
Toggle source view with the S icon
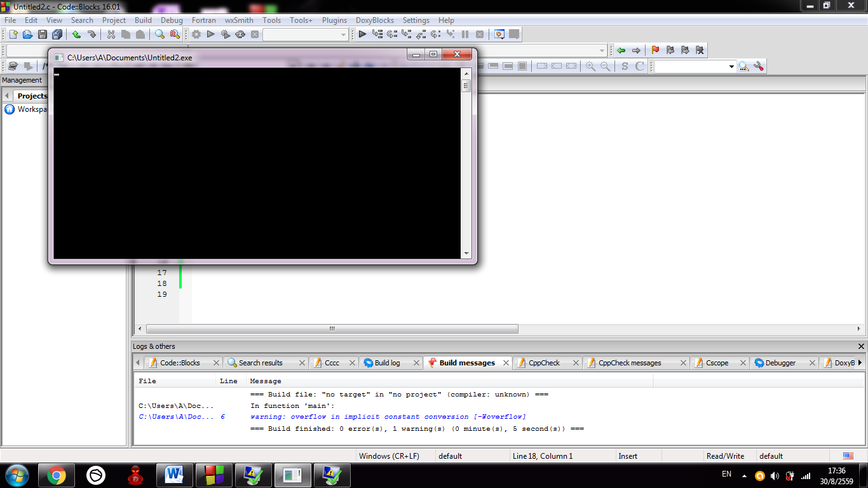pos(625,66)
